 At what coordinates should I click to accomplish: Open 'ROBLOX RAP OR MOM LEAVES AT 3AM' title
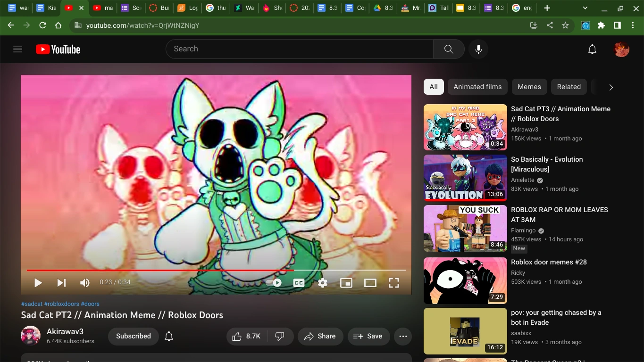tap(560, 214)
